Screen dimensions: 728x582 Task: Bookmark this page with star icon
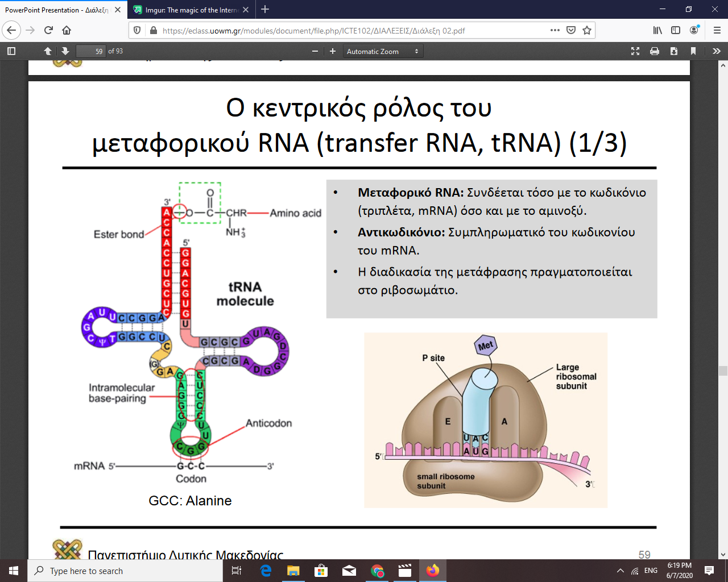click(x=587, y=30)
